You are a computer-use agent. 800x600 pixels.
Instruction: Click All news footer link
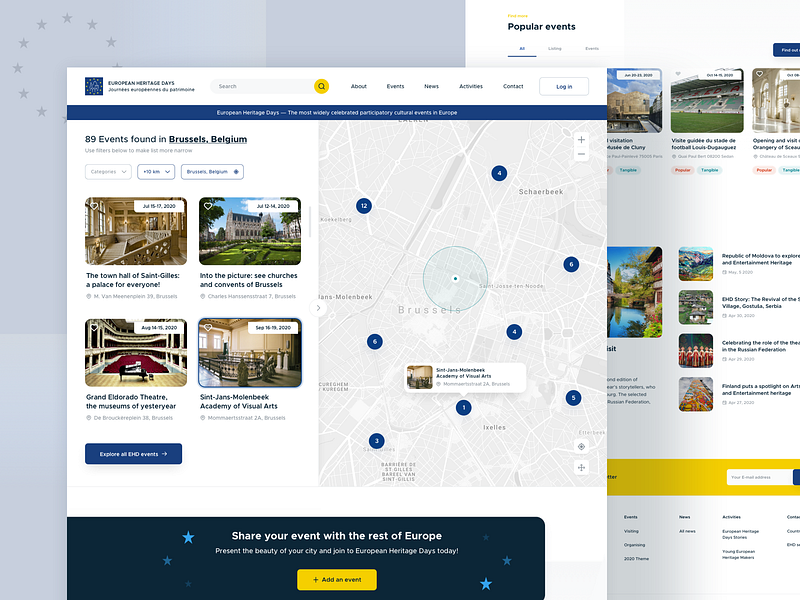(x=687, y=531)
